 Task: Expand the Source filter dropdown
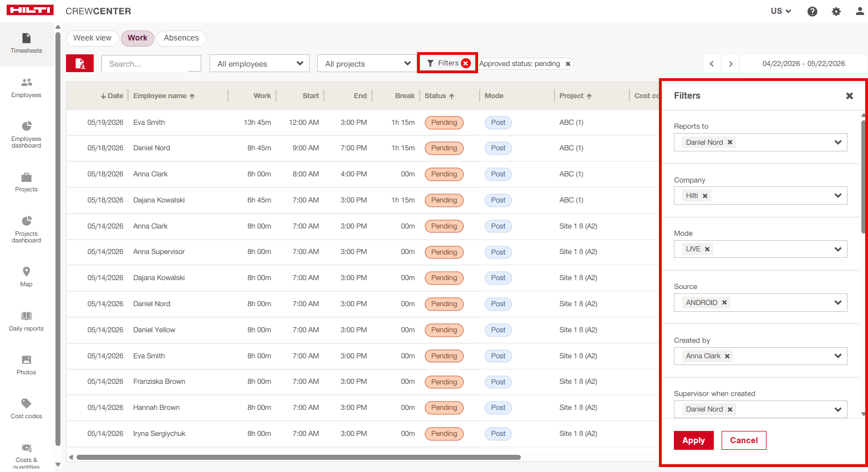pos(837,303)
